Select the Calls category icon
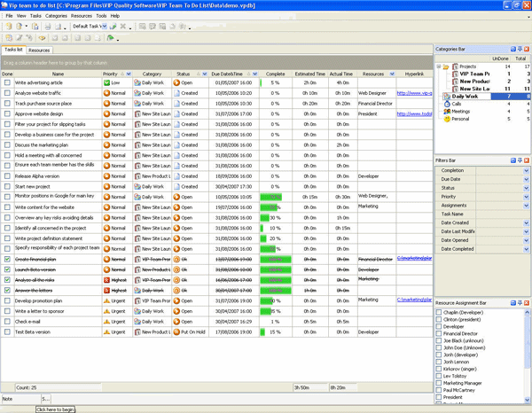 click(446, 103)
